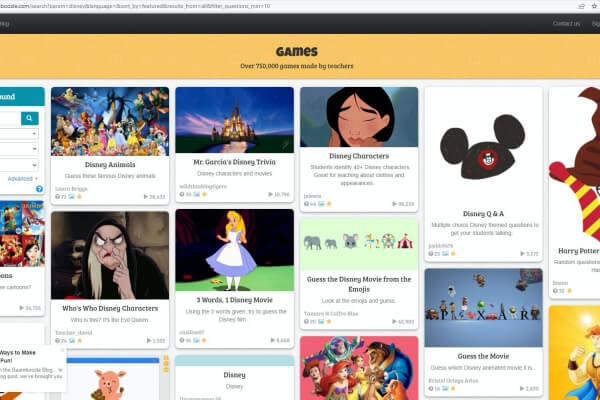The height and width of the screenshot is (400, 600).
Task: Click the pink pig card thumbnail
Action: point(110,379)
